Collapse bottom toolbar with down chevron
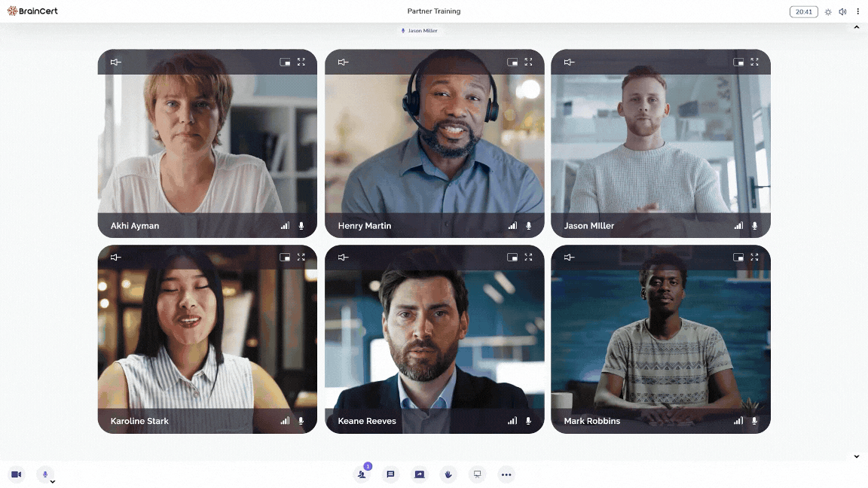Screen dimensions: 868x488 coord(856,456)
